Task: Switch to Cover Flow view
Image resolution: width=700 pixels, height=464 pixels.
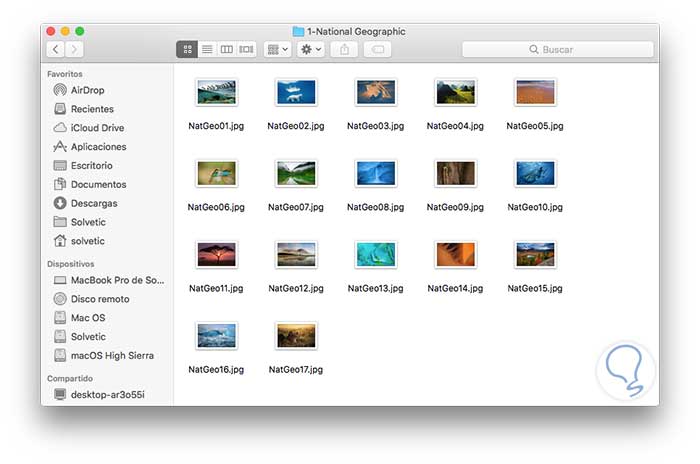Action: (246, 49)
